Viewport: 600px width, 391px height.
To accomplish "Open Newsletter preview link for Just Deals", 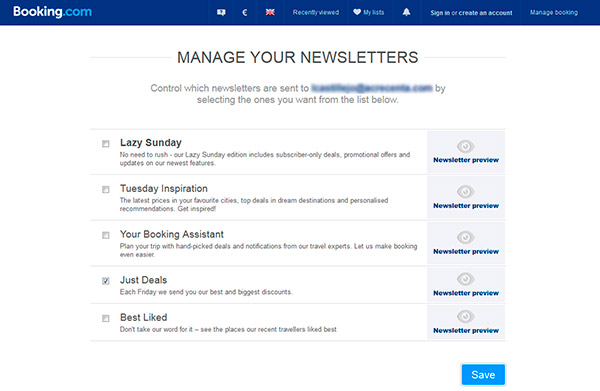I will (466, 293).
